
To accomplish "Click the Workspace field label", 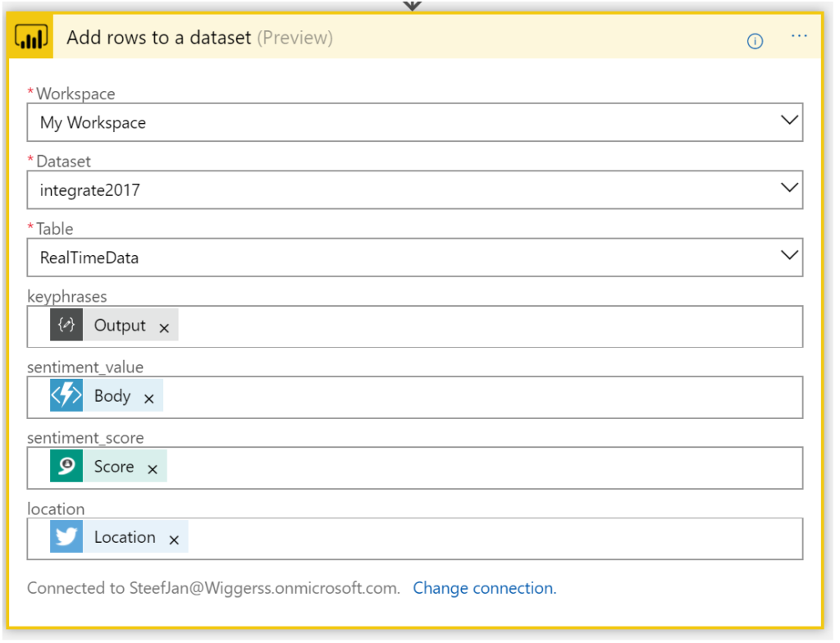I will point(75,93).
